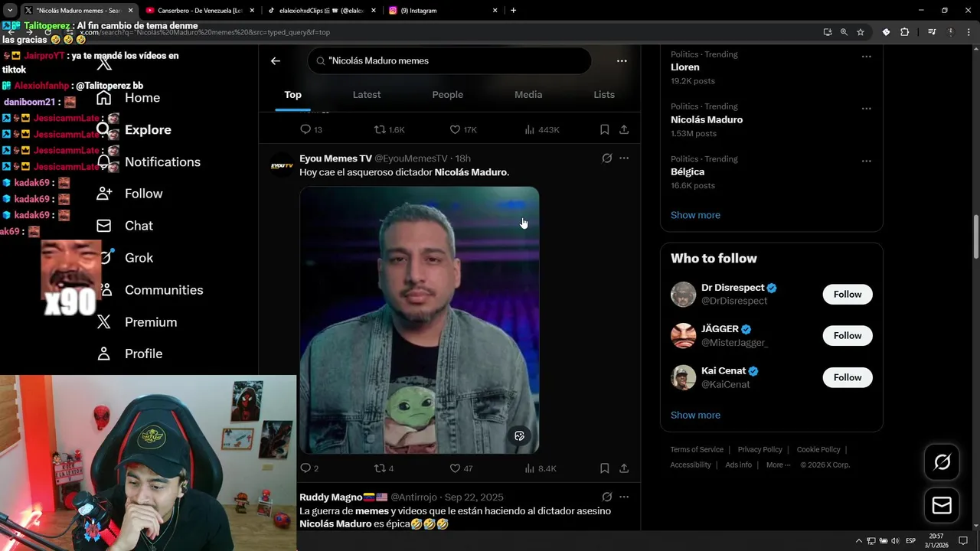Go back with the arrow beside the search box
Screen dimensions: 980x551
[x=276, y=60]
